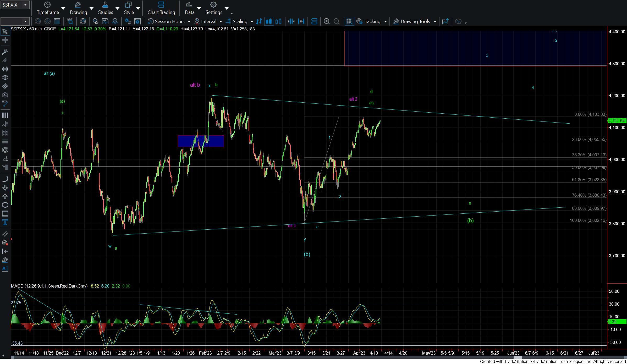This screenshot has height=364, width=627.
Task: Select the up arrow drawing tool
Action: (x=5, y=196)
